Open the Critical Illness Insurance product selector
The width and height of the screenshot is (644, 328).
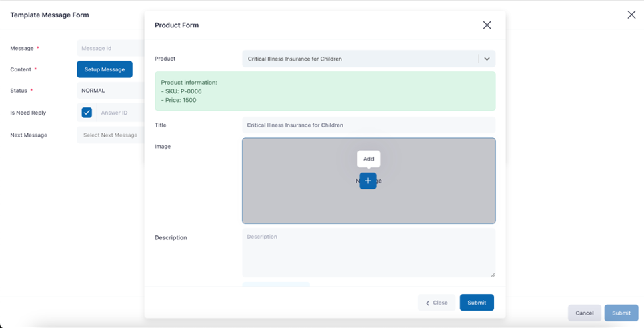(360, 59)
